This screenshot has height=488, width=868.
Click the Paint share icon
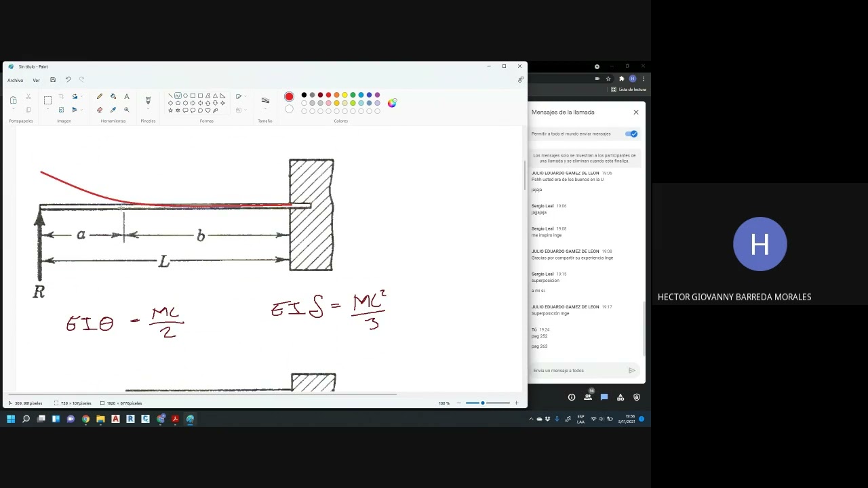click(x=521, y=80)
